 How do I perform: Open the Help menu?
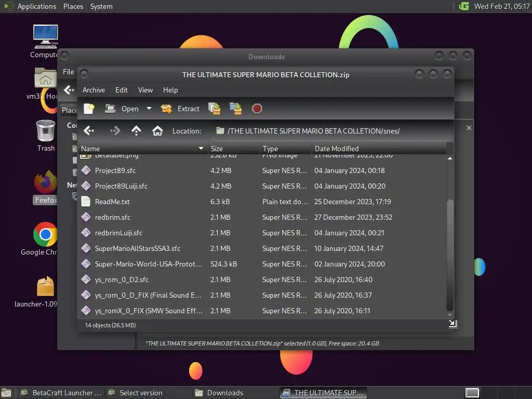coord(170,90)
